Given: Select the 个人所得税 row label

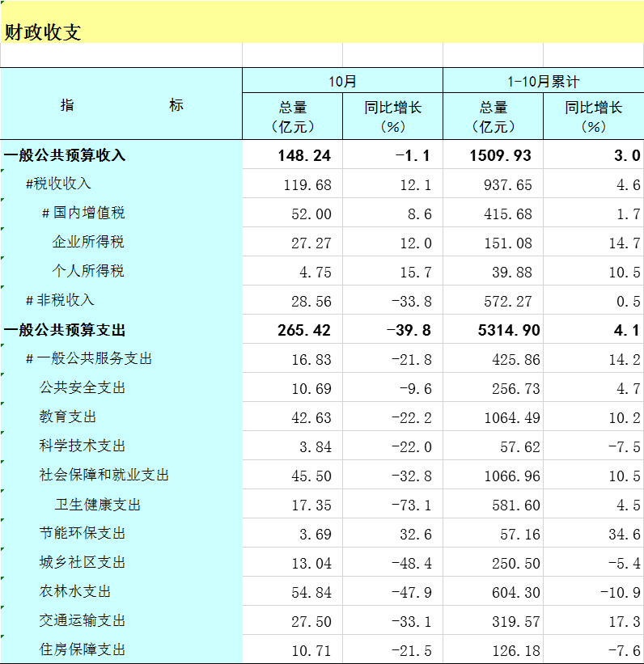Looking at the screenshot, I should click(88, 271).
